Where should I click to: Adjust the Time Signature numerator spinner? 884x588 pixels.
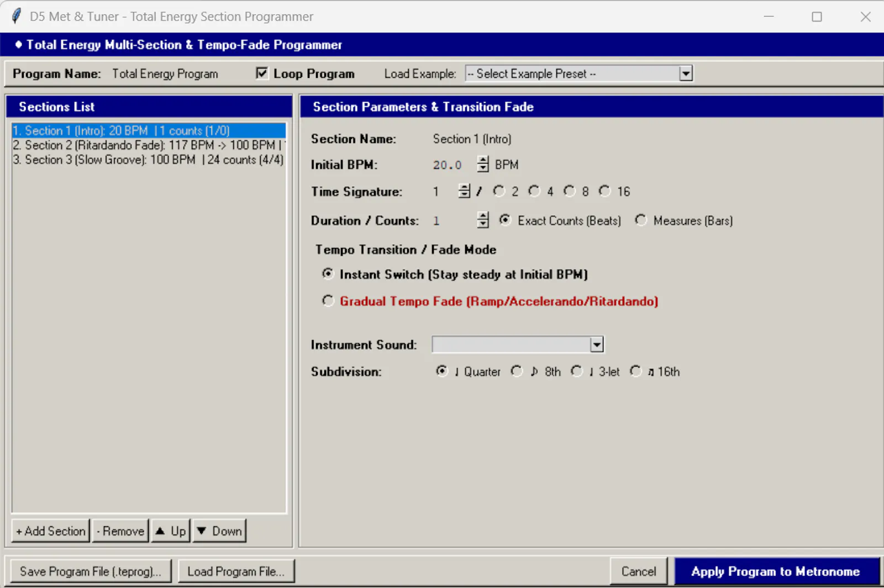[x=464, y=192]
